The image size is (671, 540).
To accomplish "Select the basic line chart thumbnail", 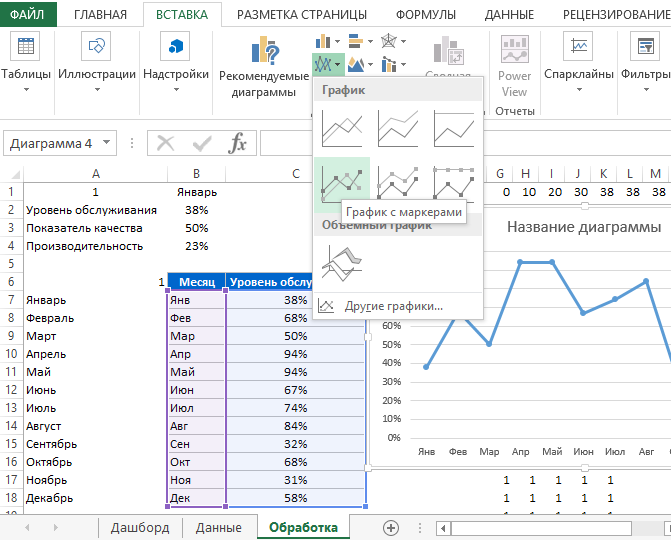I will click(341, 128).
